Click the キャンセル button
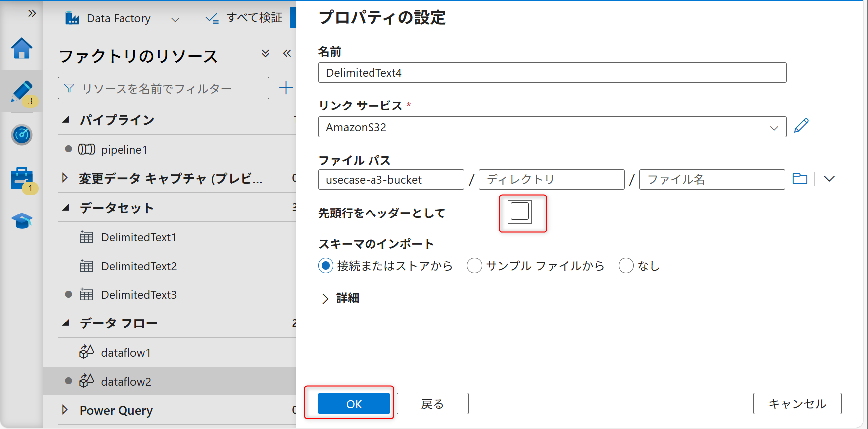This screenshot has width=868, height=429. [797, 404]
